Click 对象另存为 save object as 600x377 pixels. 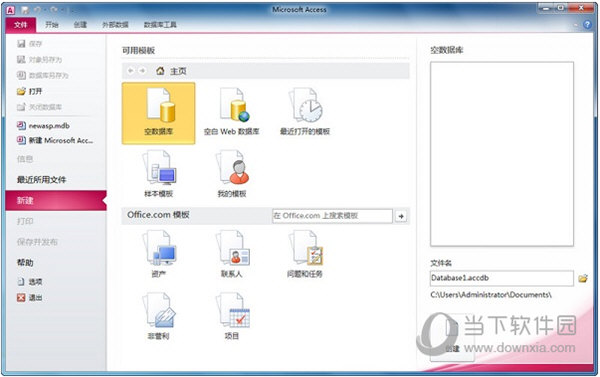[39, 60]
